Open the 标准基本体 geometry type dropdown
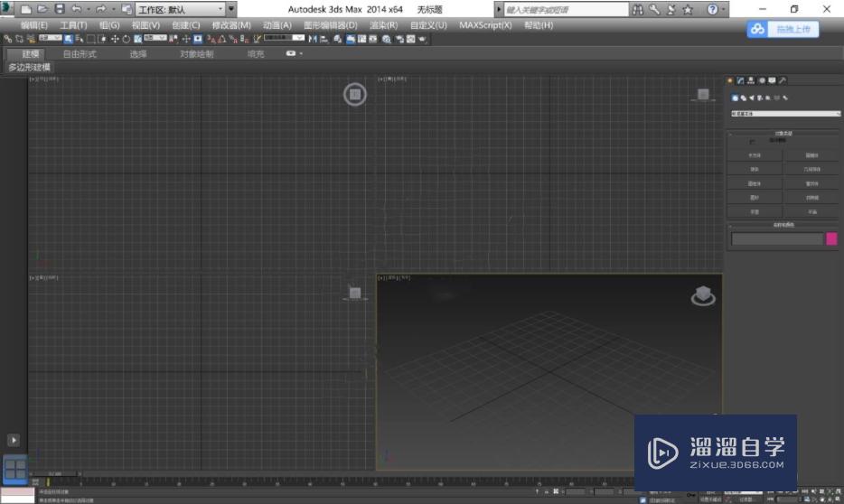Viewport: 844px width, 504px height. coord(785,114)
